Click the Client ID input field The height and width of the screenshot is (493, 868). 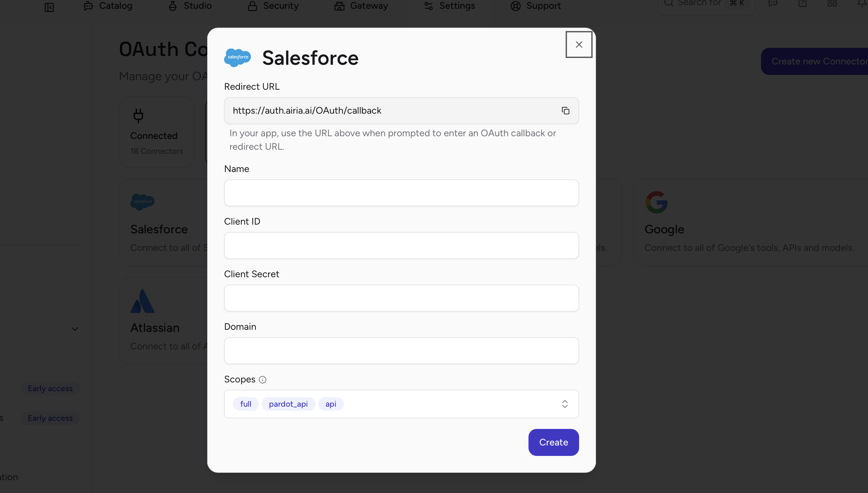401,245
